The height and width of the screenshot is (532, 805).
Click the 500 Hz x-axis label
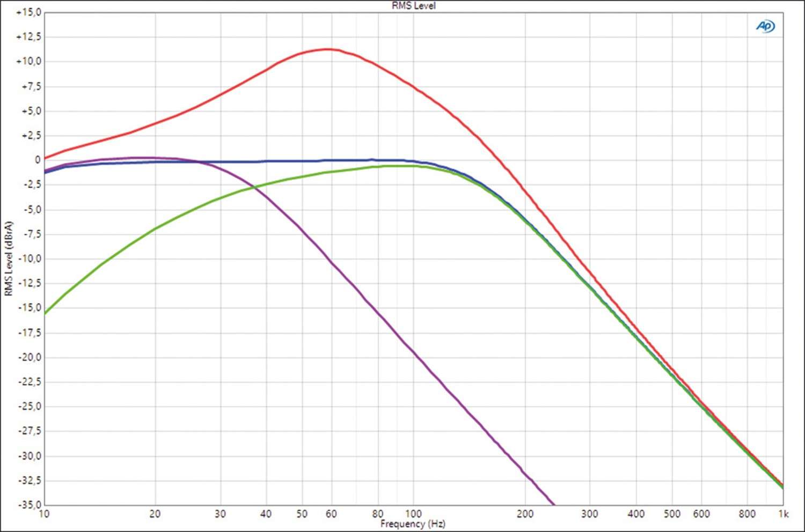click(672, 514)
